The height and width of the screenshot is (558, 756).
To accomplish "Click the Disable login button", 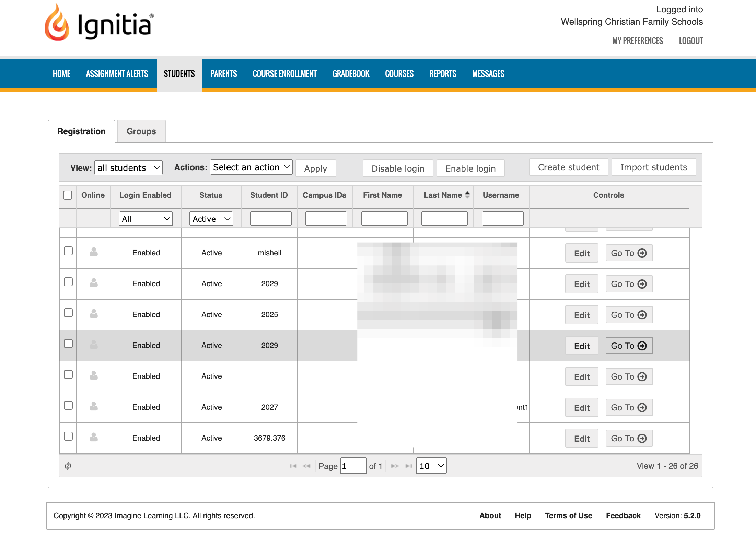I will coord(398,168).
